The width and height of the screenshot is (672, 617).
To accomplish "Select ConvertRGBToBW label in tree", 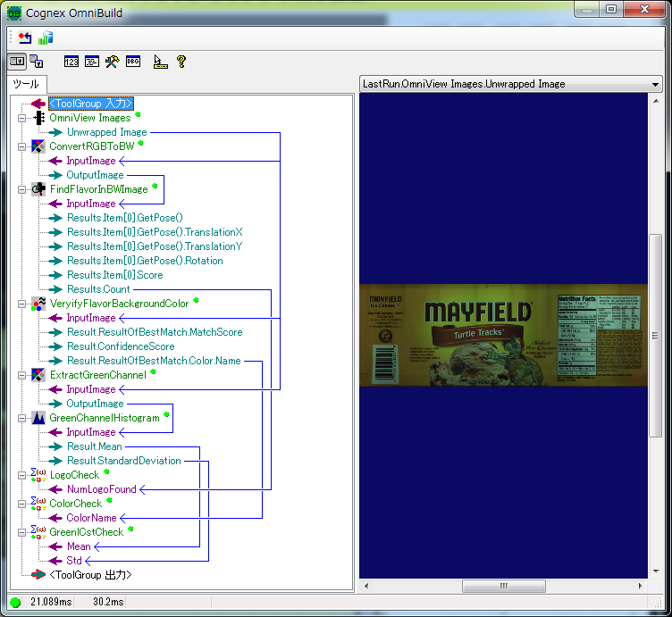I will click(x=92, y=146).
